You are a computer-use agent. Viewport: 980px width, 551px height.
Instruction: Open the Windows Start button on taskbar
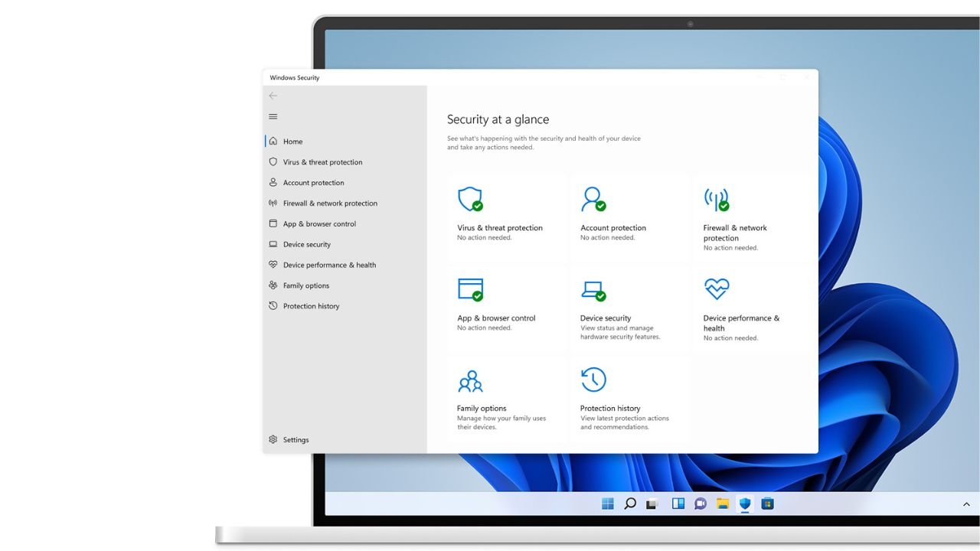tap(608, 504)
